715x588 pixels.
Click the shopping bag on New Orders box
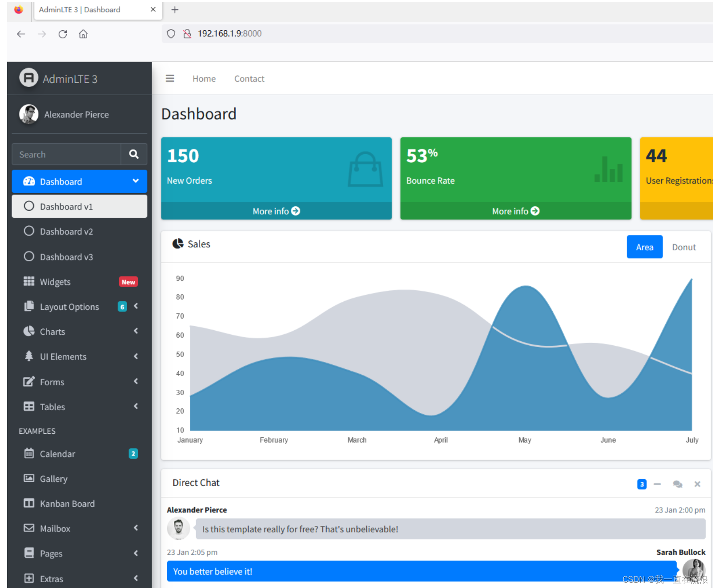pos(365,169)
